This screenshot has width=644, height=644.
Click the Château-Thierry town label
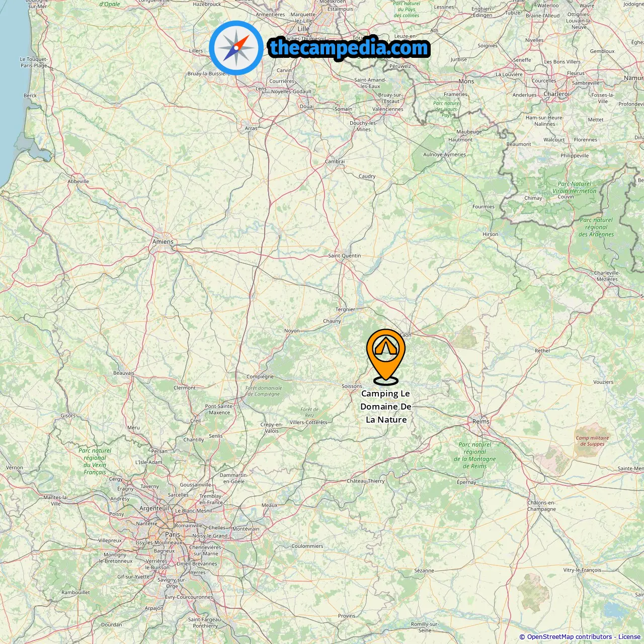(366, 481)
